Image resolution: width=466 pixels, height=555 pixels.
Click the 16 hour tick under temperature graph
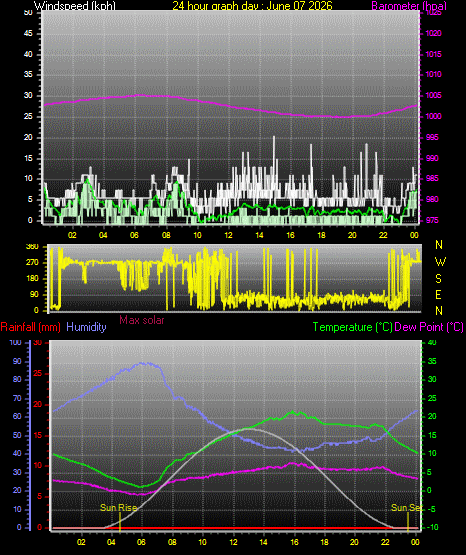pyautogui.click(x=294, y=542)
